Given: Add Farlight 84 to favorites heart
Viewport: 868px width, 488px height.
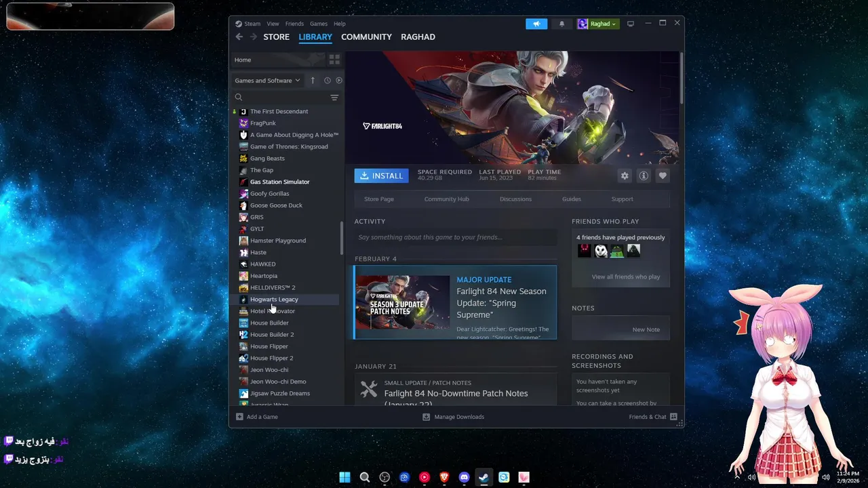Looking at the screenshot, I should pos(663,176).
